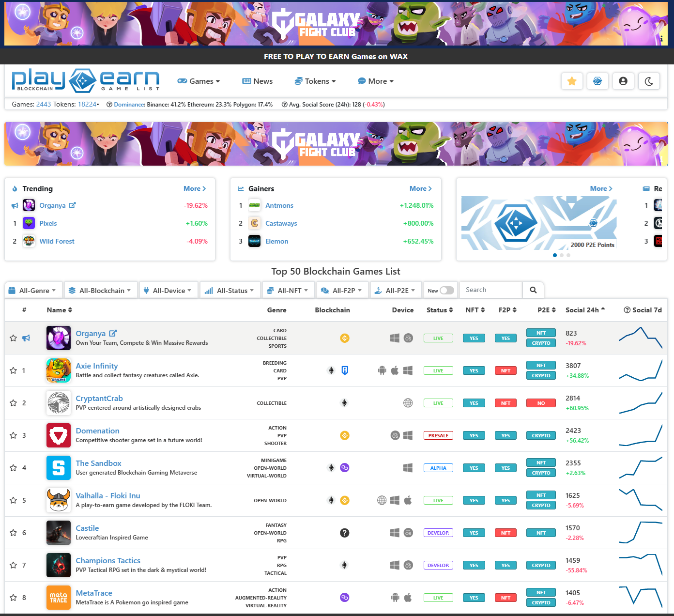The image size is (674, 616).
Task: Click the CryptantCrab game thumbnail
Action: (x=59, y=403)
